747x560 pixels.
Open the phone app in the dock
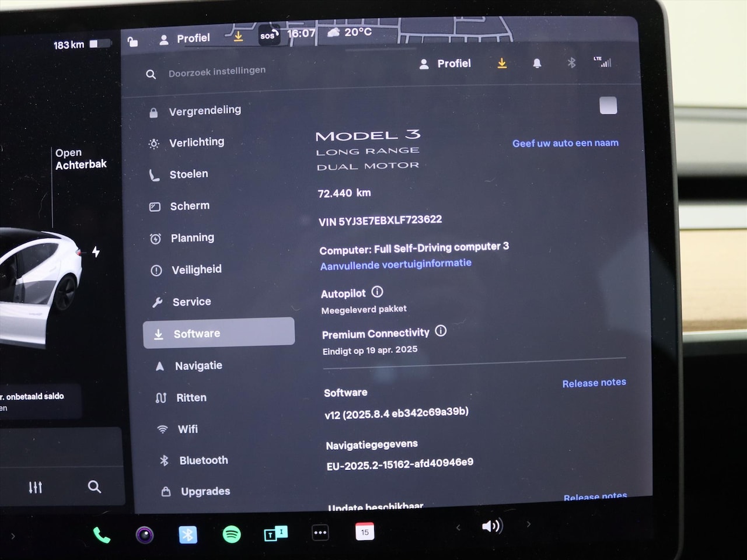(x=102, y=535)
